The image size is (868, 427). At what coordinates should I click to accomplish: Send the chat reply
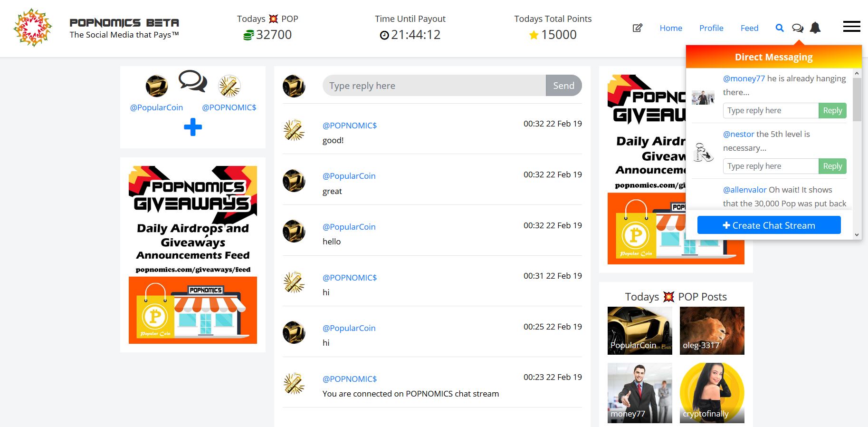tap(563, 86)
